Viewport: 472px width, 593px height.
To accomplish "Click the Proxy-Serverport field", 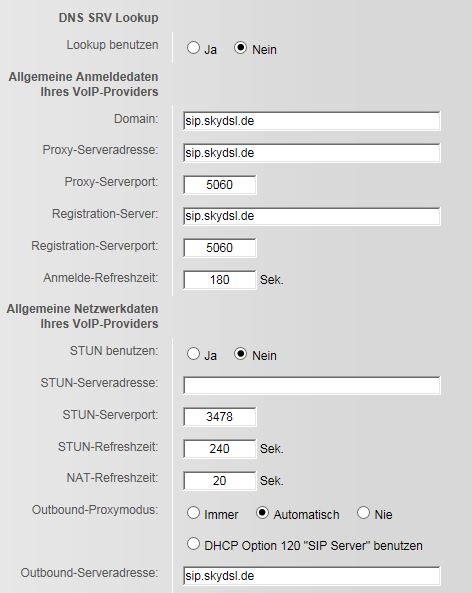I will point(220,185).
